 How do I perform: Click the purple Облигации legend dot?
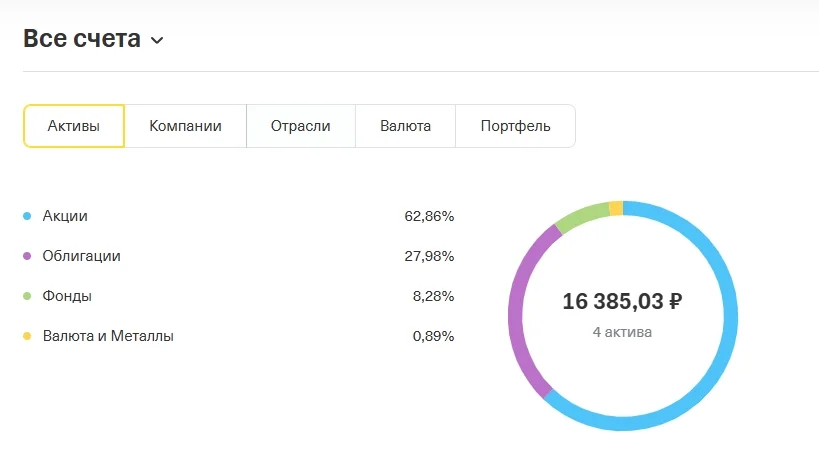pyautogui.click(x=27, y=256)
